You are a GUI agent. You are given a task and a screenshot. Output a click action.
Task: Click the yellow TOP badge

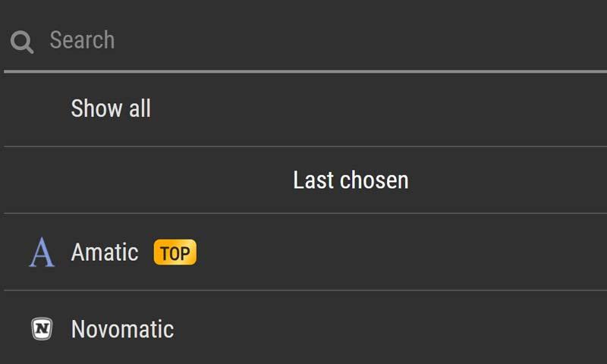coord(175,253)
